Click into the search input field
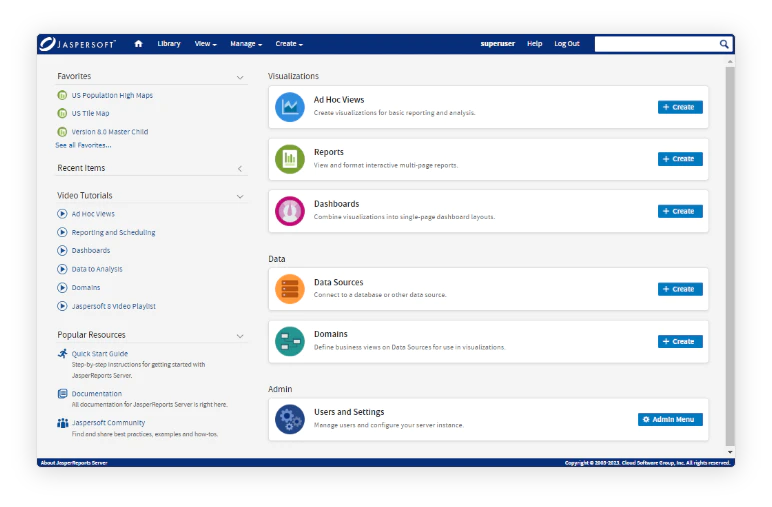 656,44
